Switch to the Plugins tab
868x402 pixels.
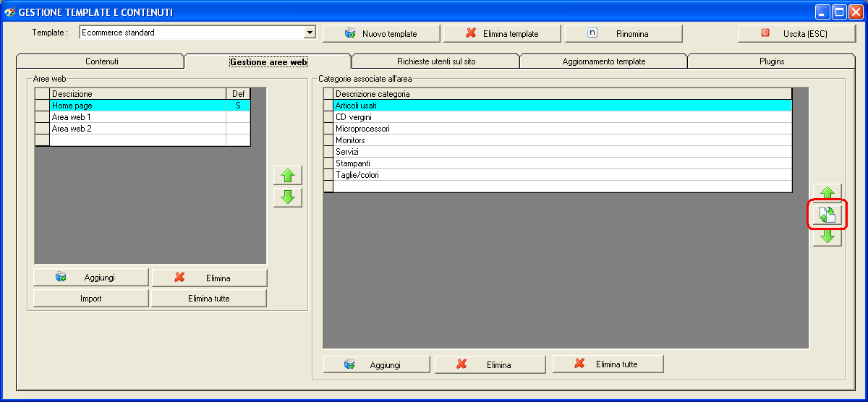pyautogui.click(x=772, y=61)
